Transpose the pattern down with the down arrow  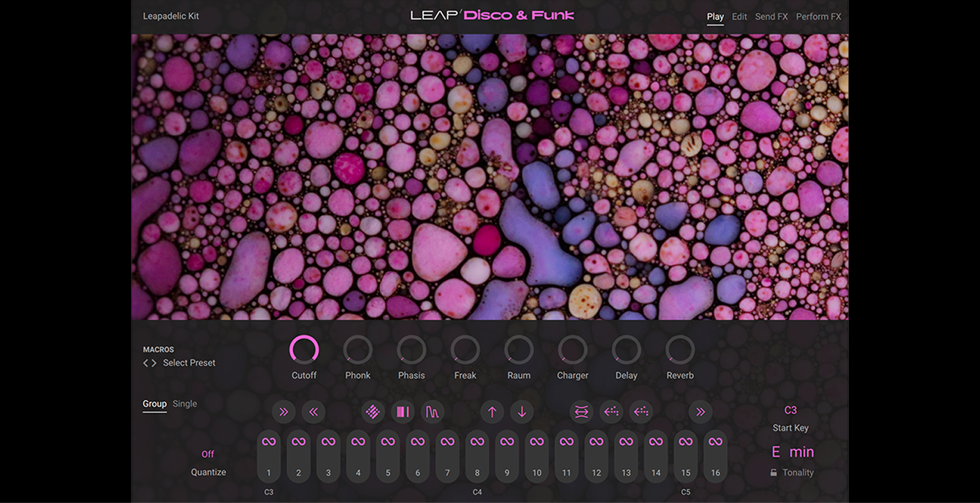(x=522, y=411)
